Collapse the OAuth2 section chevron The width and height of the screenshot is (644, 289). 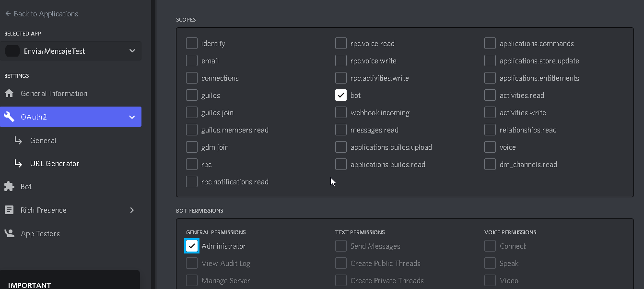[132, 117]
